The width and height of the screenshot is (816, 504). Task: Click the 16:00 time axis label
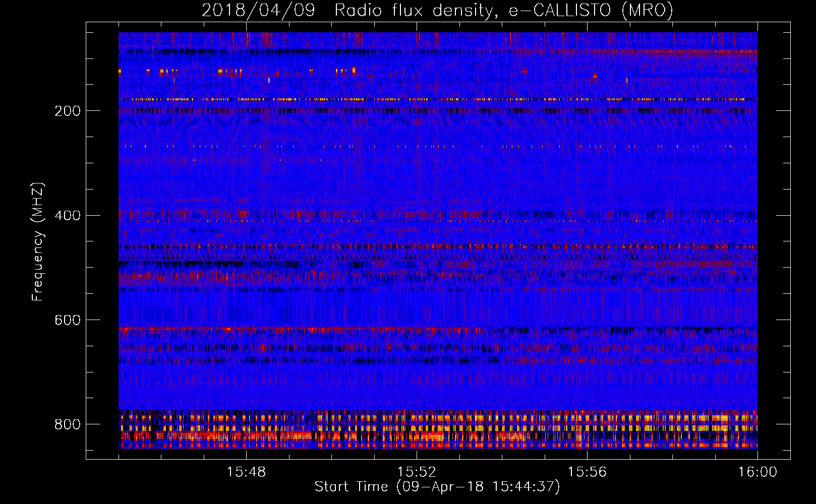[x=757, y=472]
